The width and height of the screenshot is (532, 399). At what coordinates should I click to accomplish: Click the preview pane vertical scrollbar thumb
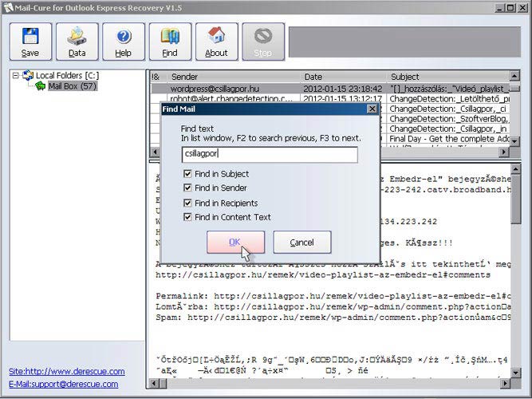click(516, 199)
